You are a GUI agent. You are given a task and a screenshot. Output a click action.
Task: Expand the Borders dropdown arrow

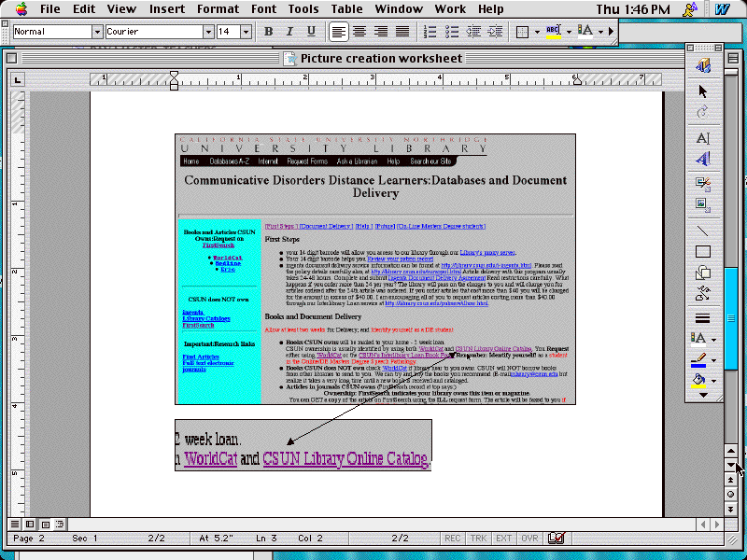537,32
